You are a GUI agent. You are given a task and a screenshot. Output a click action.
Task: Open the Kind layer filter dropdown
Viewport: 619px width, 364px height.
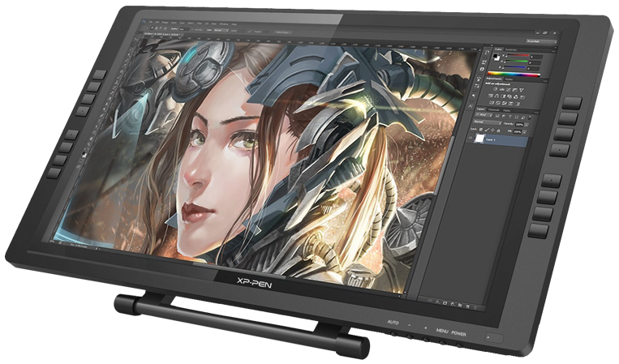(484, 115)
